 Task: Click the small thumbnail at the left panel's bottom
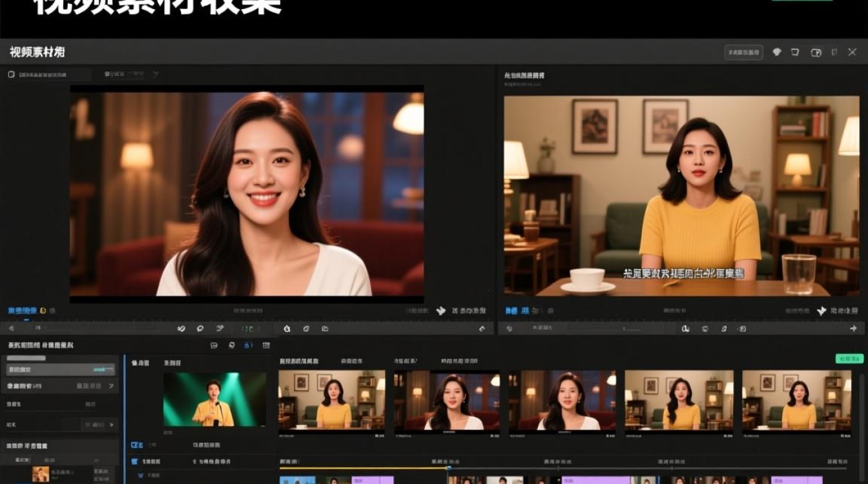(41, 474)
